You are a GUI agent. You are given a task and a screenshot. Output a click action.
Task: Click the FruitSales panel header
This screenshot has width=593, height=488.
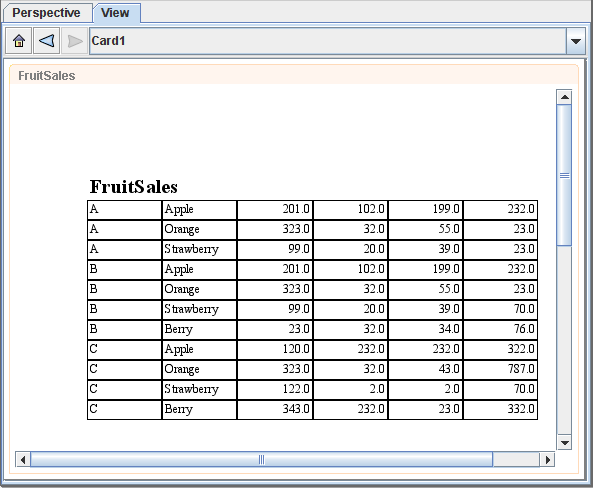294,75
